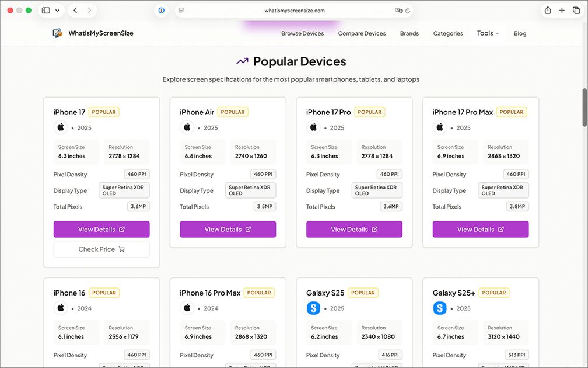
Task: Click the address bar URL field
Action: [294, 11]
